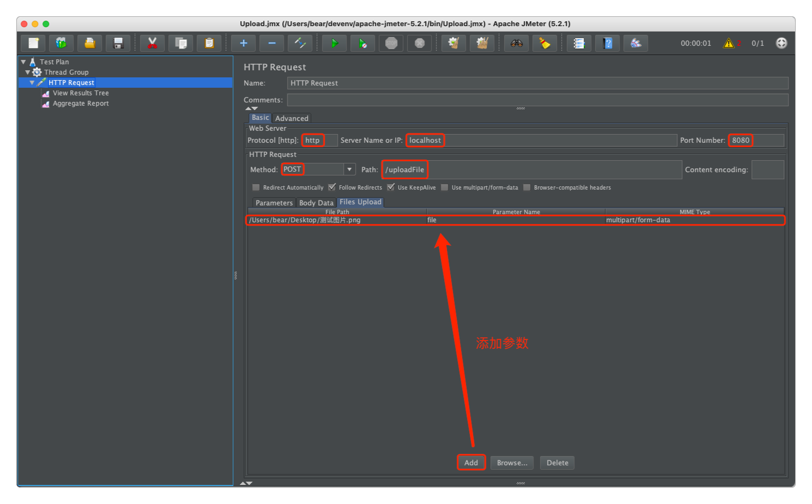This screenshot has width=812, height=504.
Task: Click Server Name field showing localhost
Action: [x=541, y=140]
